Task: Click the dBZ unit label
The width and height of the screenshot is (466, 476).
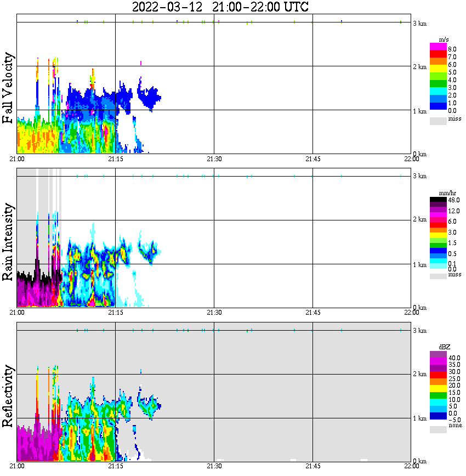Action: coord(445,347)
